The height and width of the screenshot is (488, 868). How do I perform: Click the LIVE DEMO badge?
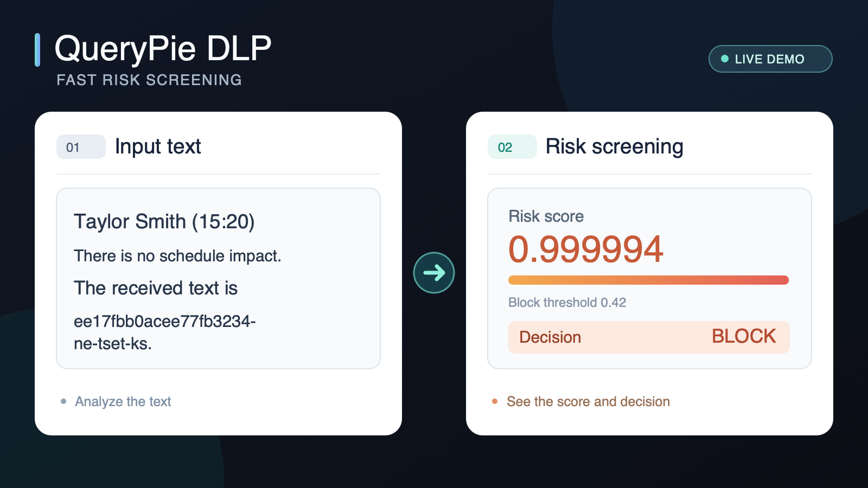pyautogui.click(x=770, y=59)
